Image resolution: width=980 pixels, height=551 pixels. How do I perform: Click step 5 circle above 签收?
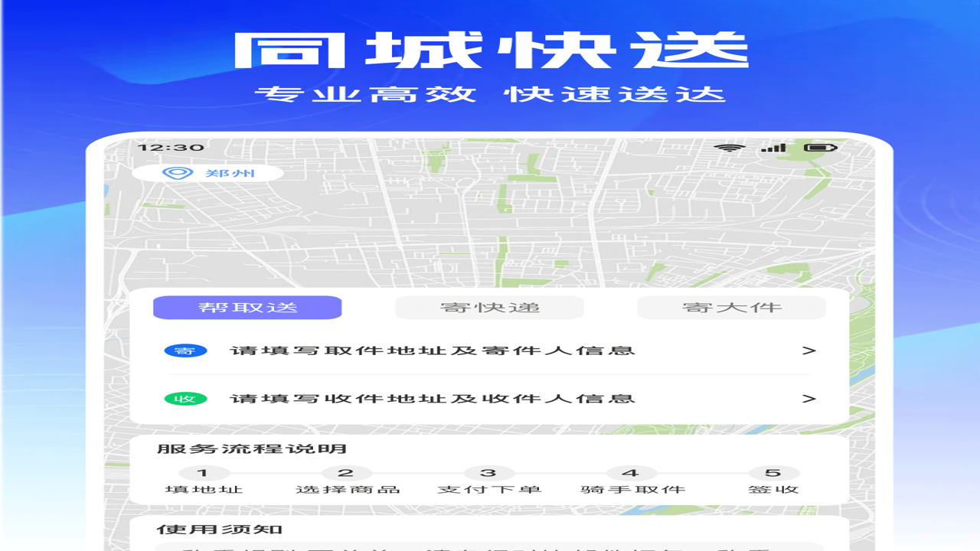point(774,473)
